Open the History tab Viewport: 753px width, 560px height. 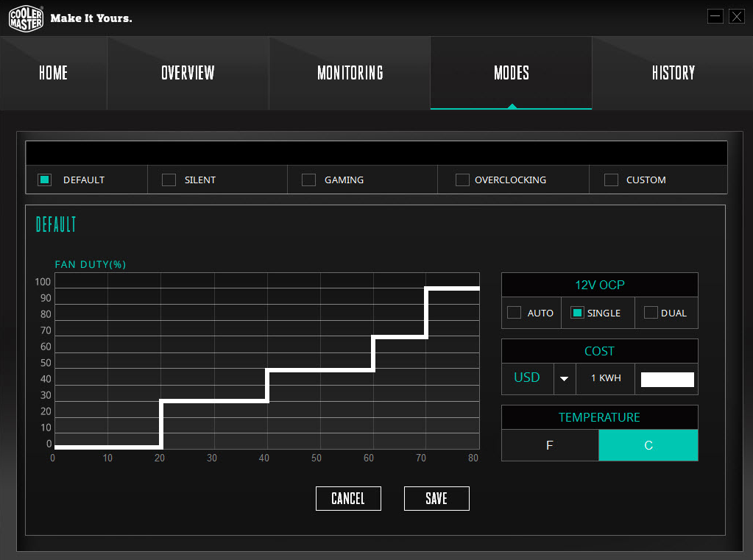tap(673, 73)
